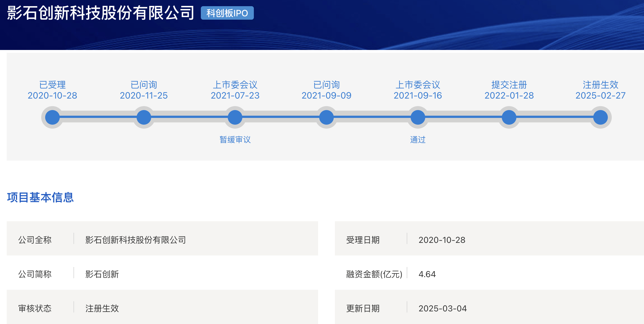Select the 上市委会议 2021-07-23 timeline circle
This screenshot has height=324, width=644.
(x=235, y=117)
